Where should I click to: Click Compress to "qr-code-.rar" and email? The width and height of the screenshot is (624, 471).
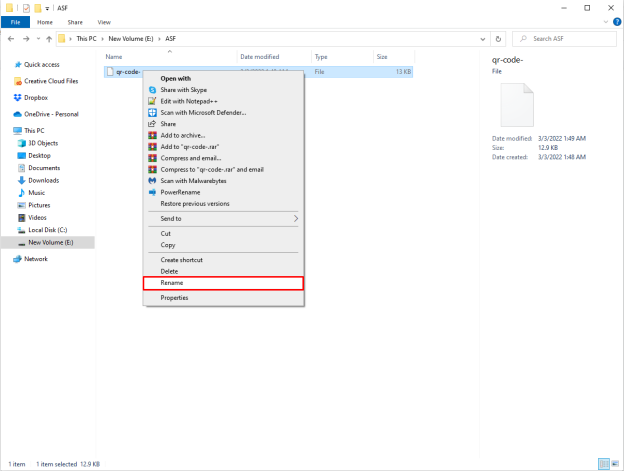223,169
